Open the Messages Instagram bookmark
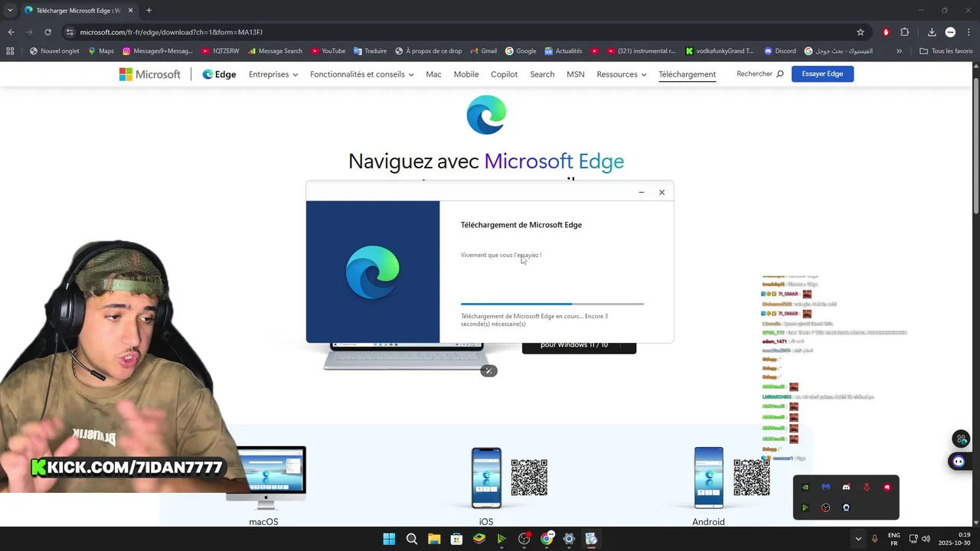980x551 pixels. pyautogui.click(x=158, y=51)
